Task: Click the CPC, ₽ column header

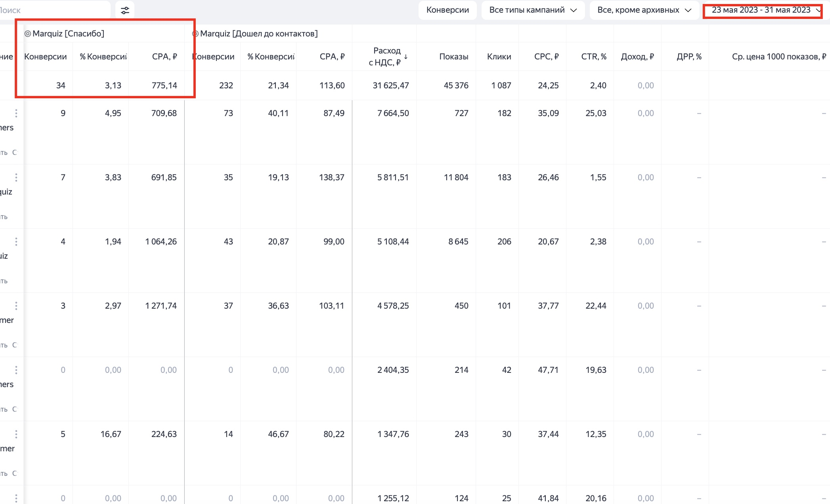Action: coord(546,57)
